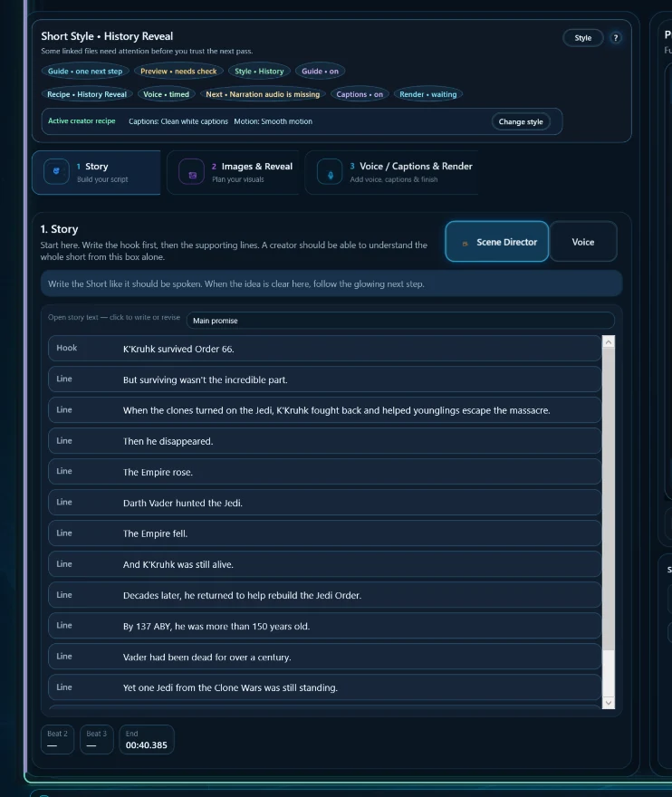The height and width of the screenshot is (797, 672).
Task: Click line 'But surviving wasn't the incredible part.'
Action: 325,379
